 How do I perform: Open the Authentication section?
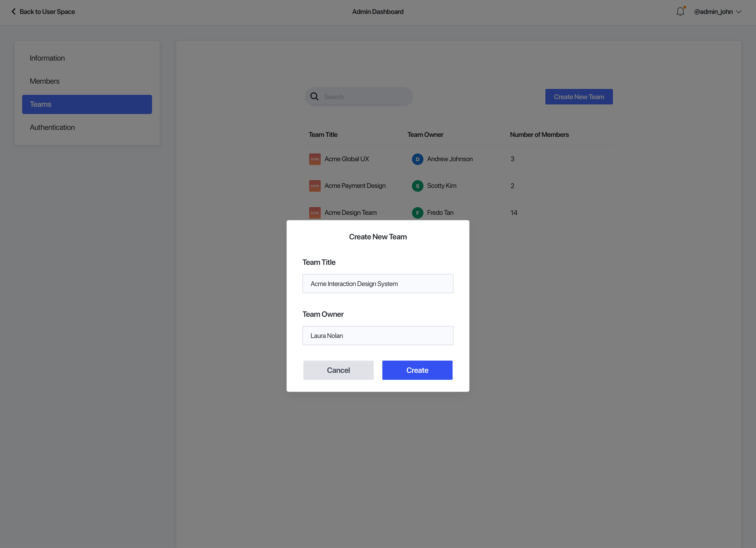[x=87, y=127]
